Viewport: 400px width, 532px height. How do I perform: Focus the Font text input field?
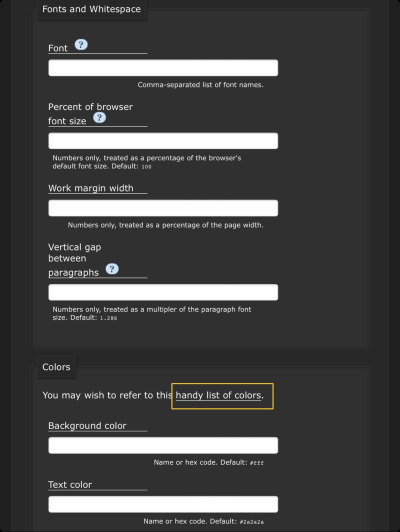[163, 68]
